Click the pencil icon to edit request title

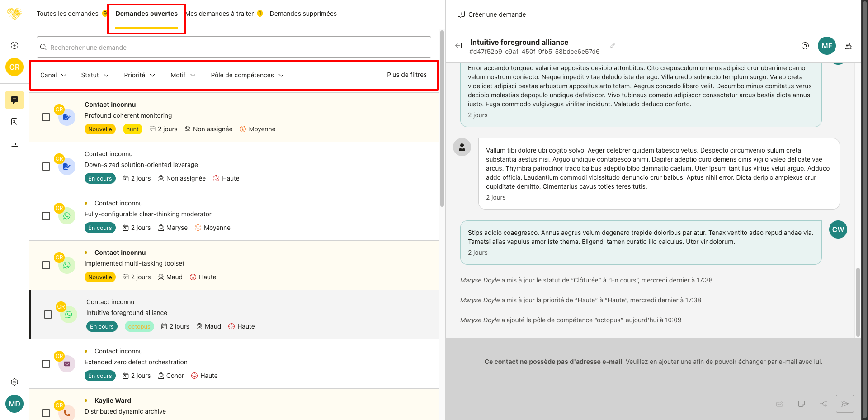click(613, 46)
